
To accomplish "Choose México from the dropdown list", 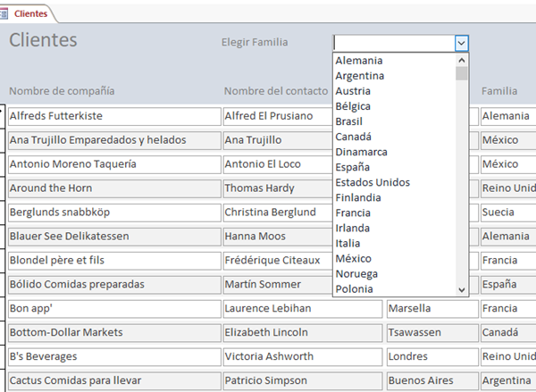I will coord(355,258).
